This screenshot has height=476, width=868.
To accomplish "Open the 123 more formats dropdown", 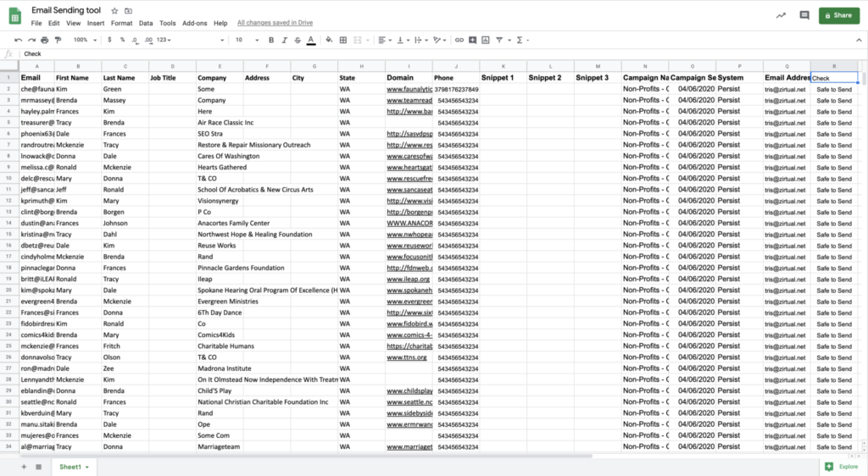I will click(164, 40).
